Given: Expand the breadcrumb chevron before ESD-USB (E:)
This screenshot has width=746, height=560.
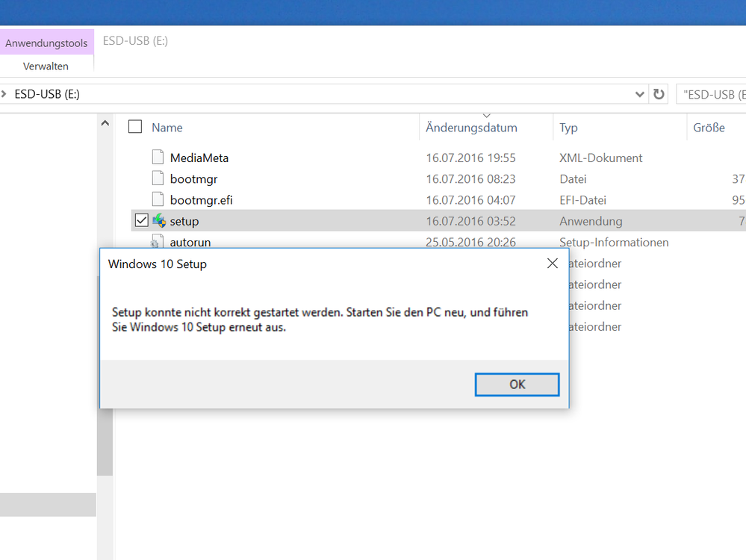Looking at the screenshot, I should point(5,94).
